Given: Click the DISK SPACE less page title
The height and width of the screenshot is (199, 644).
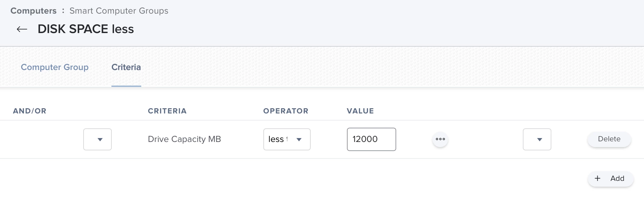Looking at the screenshot, I should (86, 29).
